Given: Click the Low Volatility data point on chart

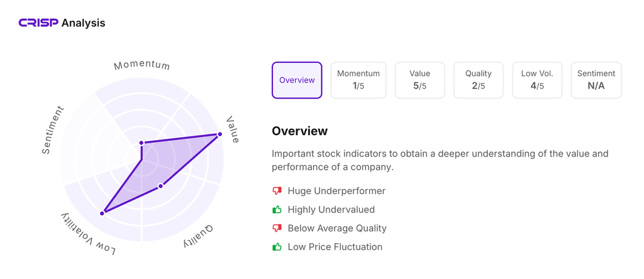Looking at the screenshot, I should tap(103, 213).
